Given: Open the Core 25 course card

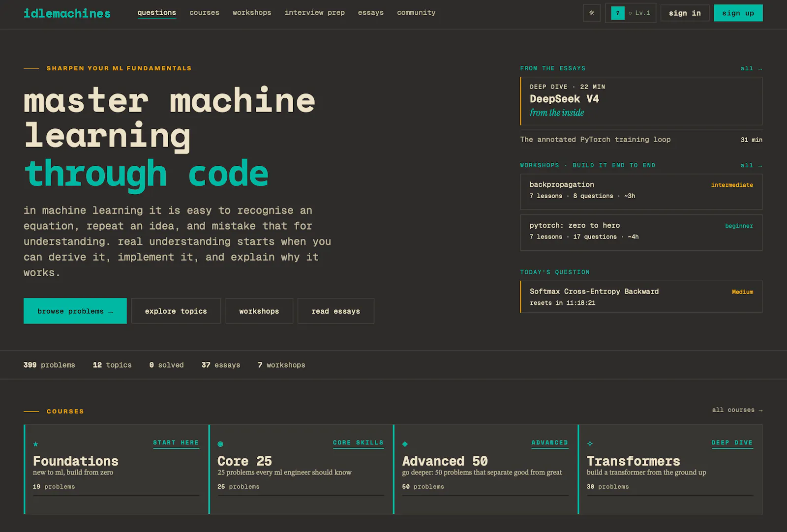Looking at the screenshot, I should [x=301, y=469].
